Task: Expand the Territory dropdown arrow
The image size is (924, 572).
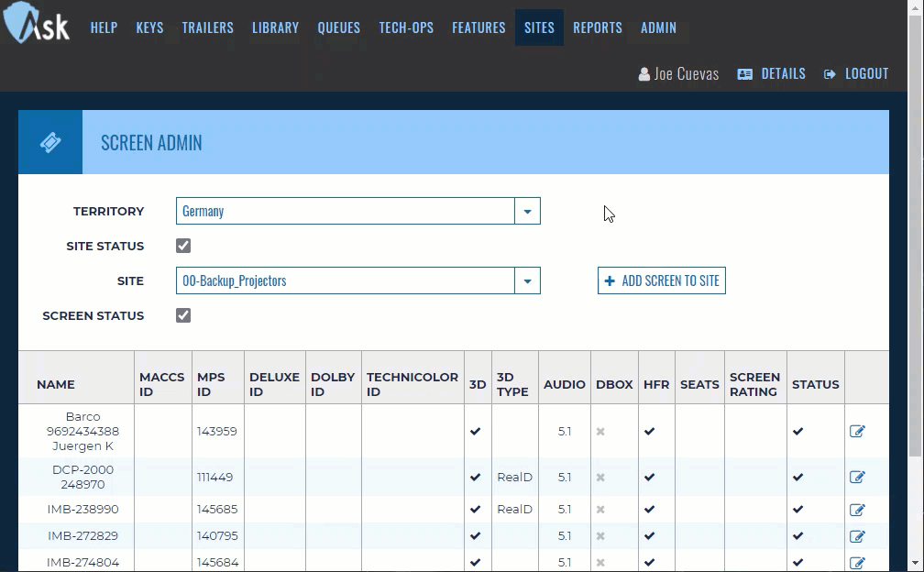Action: pos(527,211)
